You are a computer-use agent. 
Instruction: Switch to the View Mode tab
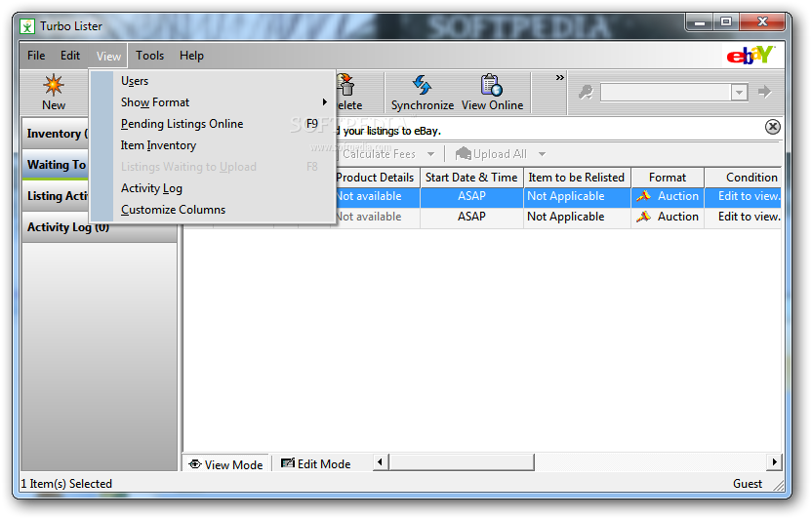(226, 464)
